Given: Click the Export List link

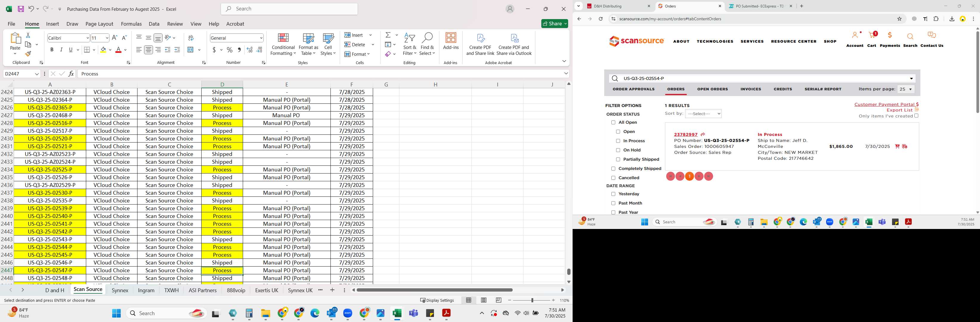Looking at the screenshot, I should (x=899, y=110).
